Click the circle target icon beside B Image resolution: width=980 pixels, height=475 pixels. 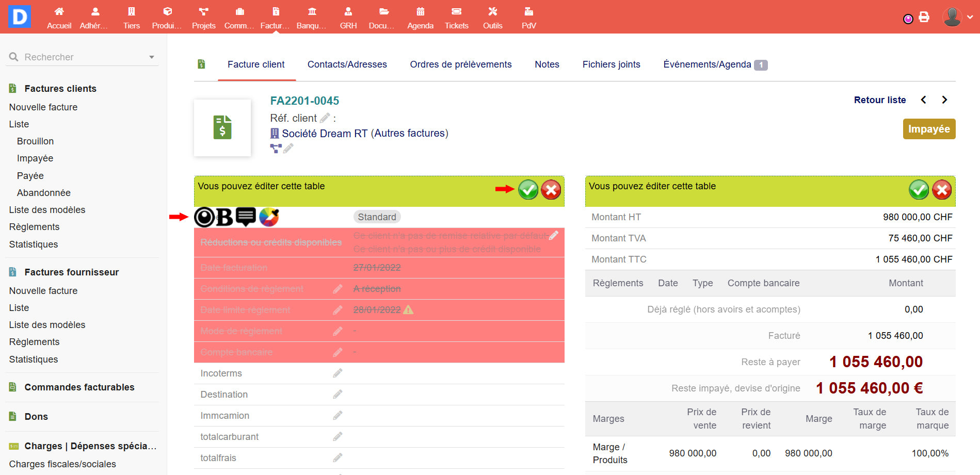coord(204,217)
